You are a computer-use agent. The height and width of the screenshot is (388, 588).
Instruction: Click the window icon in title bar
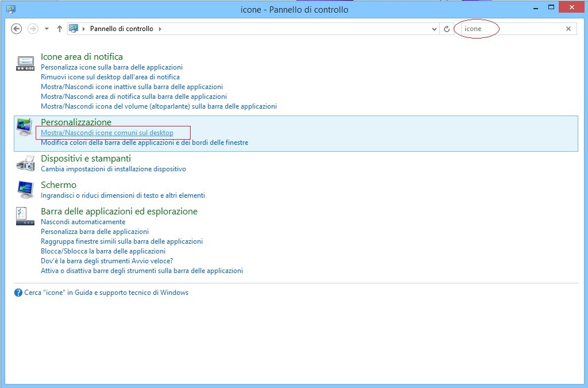[x=11, y=9]
